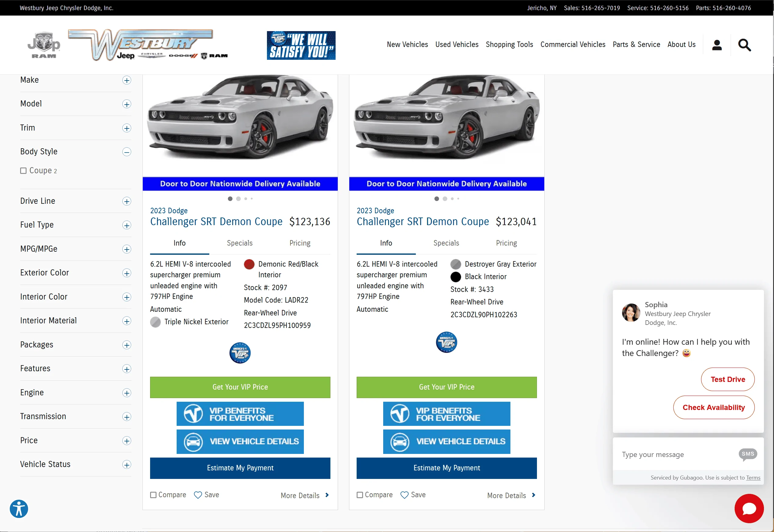Viewport: 774px width, 532px height.
Task: Click the VIP badge on Stock 3433 card
Action: 446,342
